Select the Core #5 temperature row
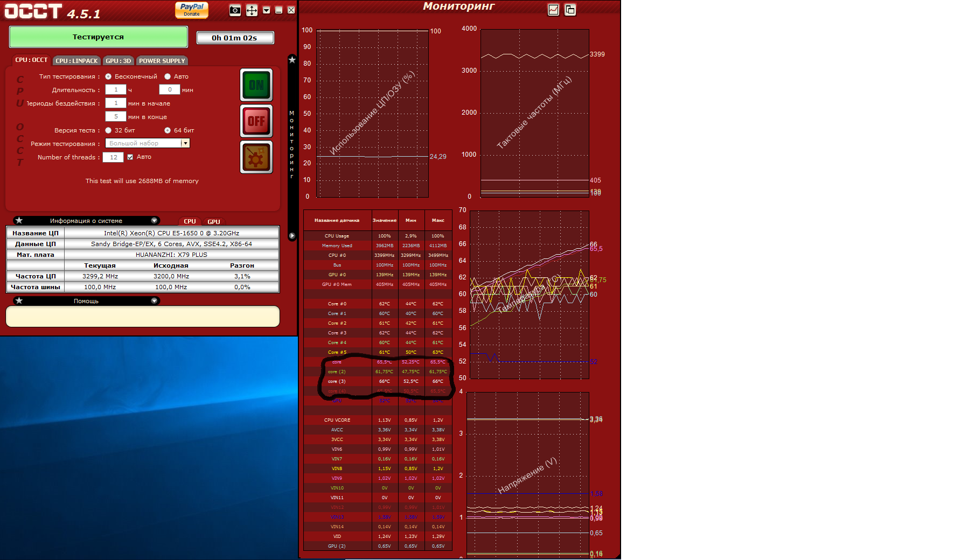 (x=378, y=352)
